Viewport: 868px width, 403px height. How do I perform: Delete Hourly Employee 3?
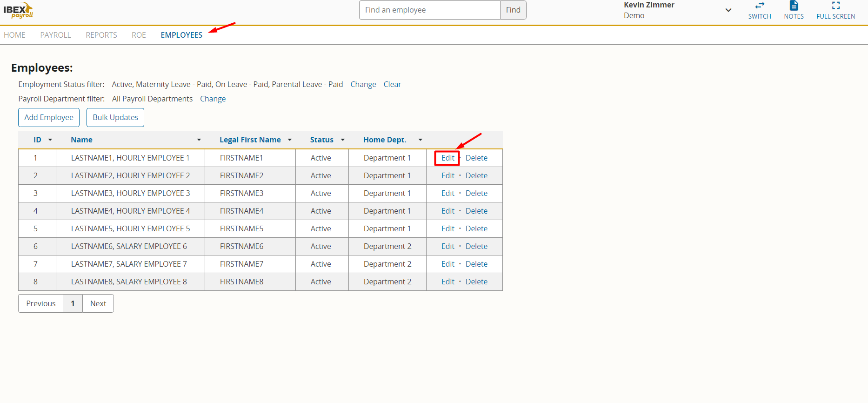coord(477,193)
